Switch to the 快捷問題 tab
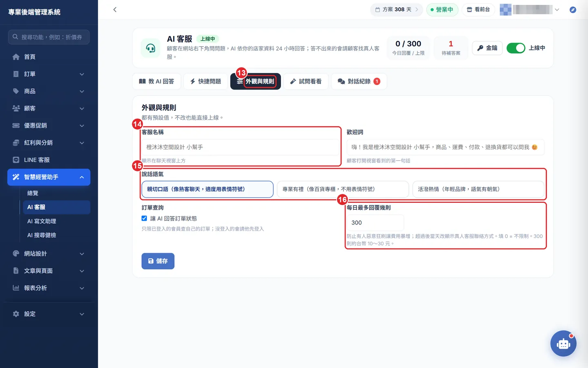Image resolution: width=588 pixels, height=368 pixels. click(205, 81)
